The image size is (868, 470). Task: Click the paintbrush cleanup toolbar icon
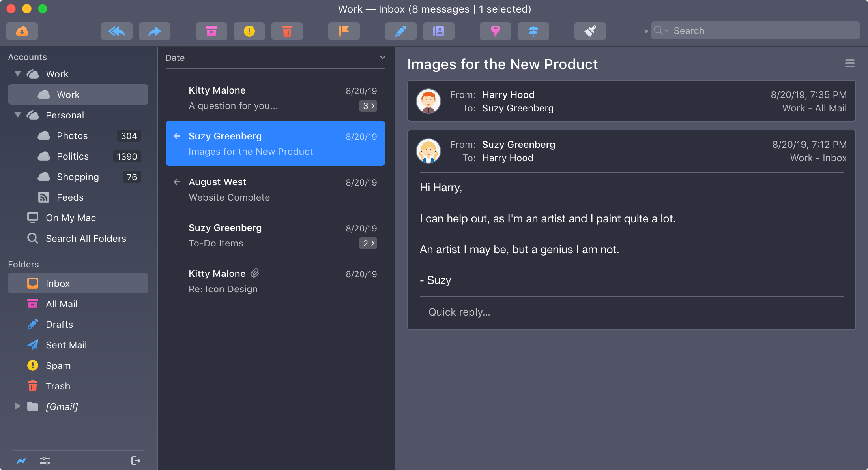coord(590,31)
